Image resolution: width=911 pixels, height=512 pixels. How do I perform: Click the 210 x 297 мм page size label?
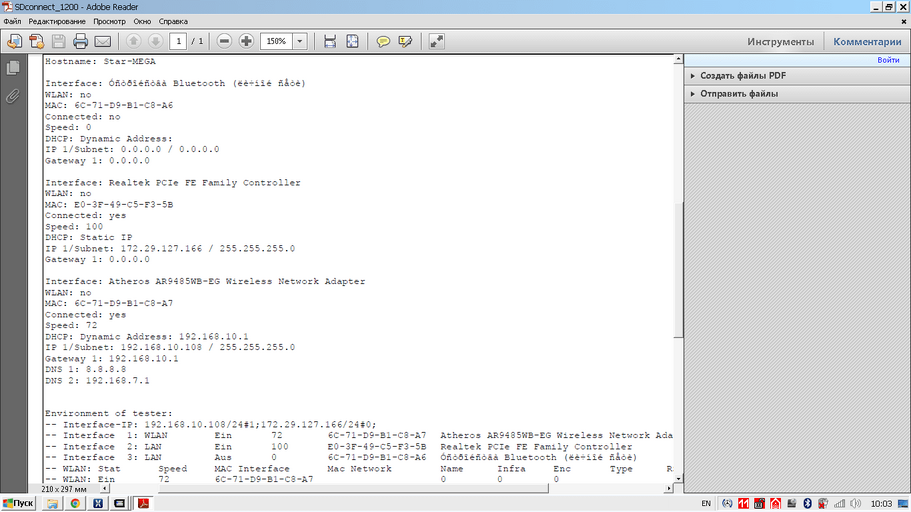63,489
